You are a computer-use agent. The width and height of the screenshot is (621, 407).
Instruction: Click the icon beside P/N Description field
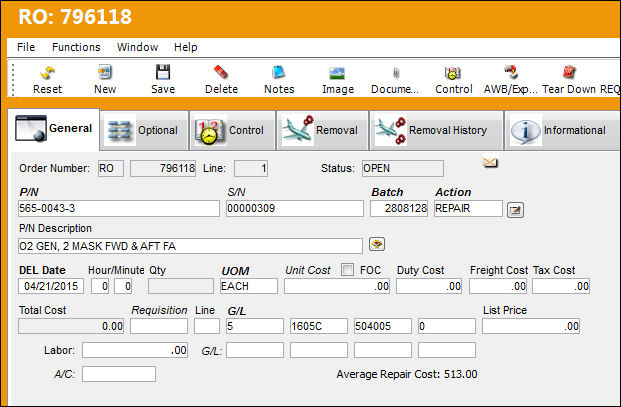click(x=377, y=244)
